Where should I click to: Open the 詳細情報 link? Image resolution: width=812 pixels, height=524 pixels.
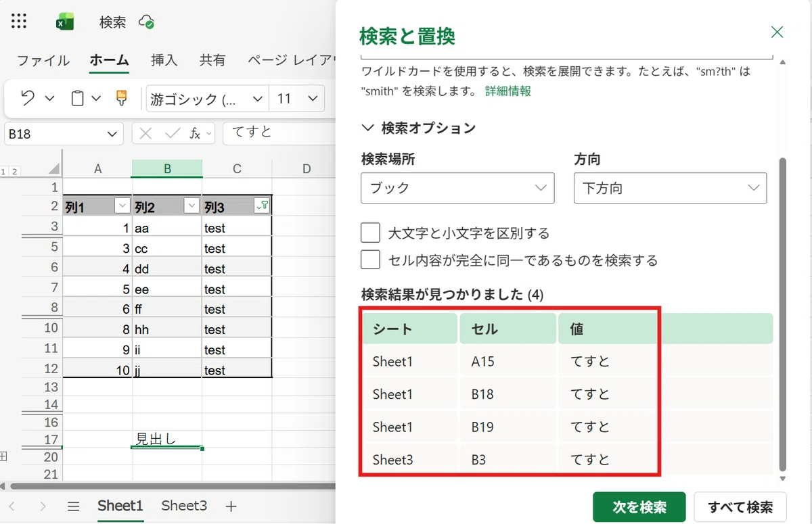pos(508,91)
